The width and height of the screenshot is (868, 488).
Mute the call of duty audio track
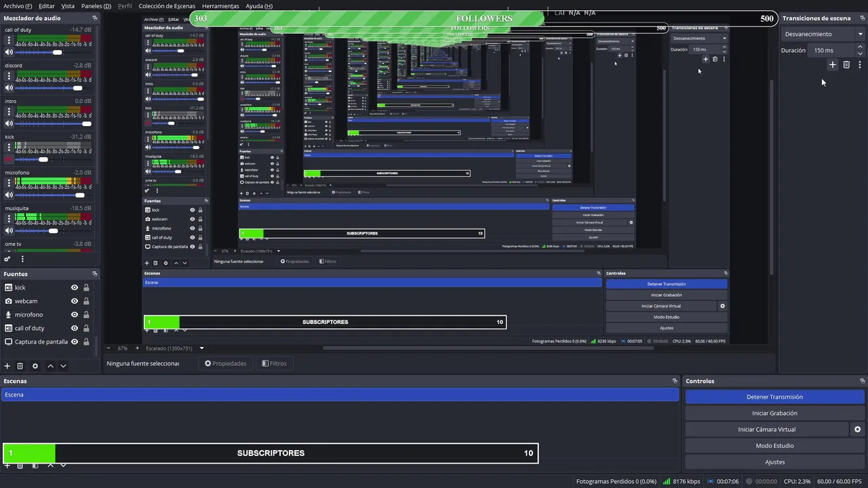point(9,52)
